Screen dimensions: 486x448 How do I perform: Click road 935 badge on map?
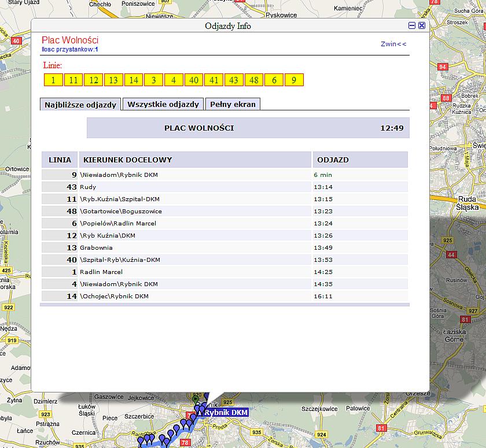coord(257,432)
